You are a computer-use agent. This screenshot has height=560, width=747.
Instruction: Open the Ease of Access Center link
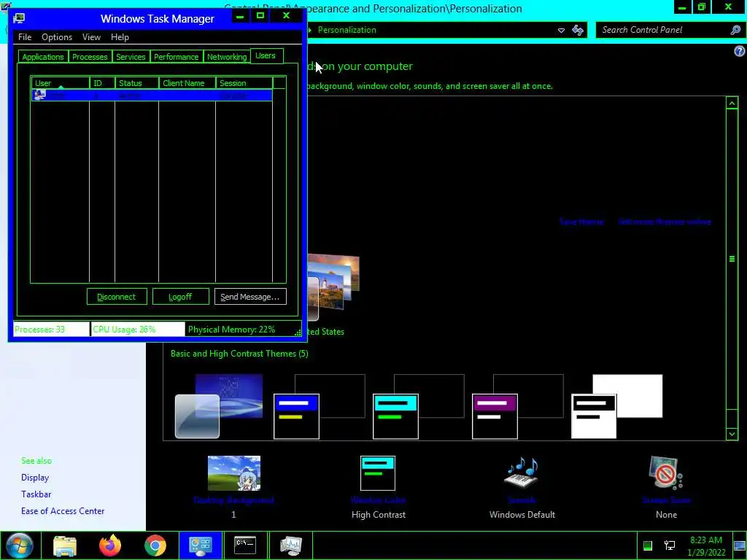click(63, 511)
